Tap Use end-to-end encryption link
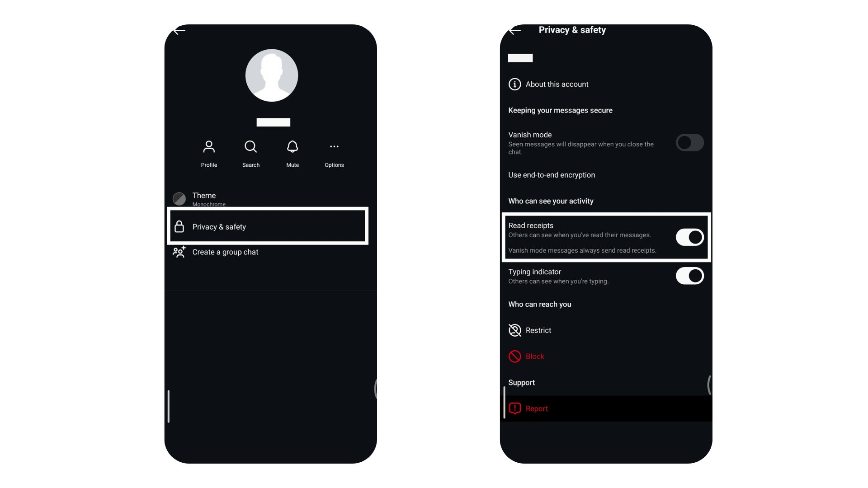The height and width of the screenshot is (488, 868). tap(551, 174)
